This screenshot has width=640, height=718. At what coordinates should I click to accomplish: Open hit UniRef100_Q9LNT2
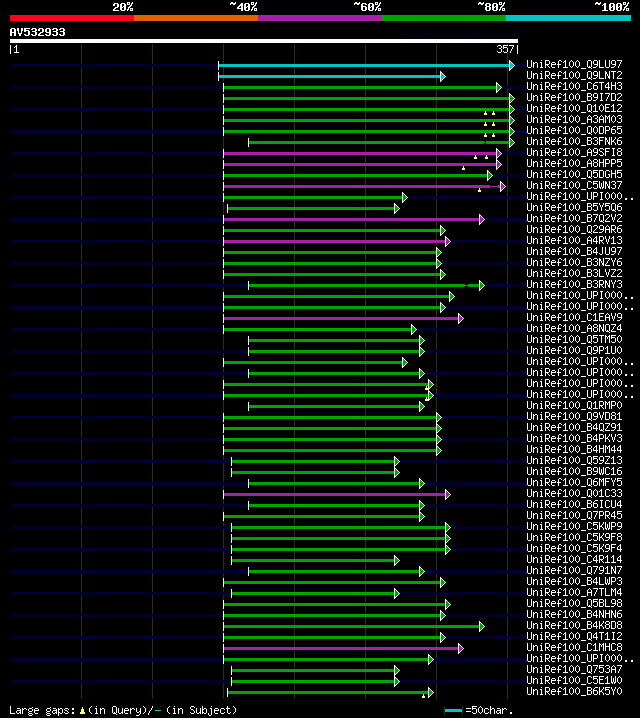pyautogui.click(x=574, y=75)
